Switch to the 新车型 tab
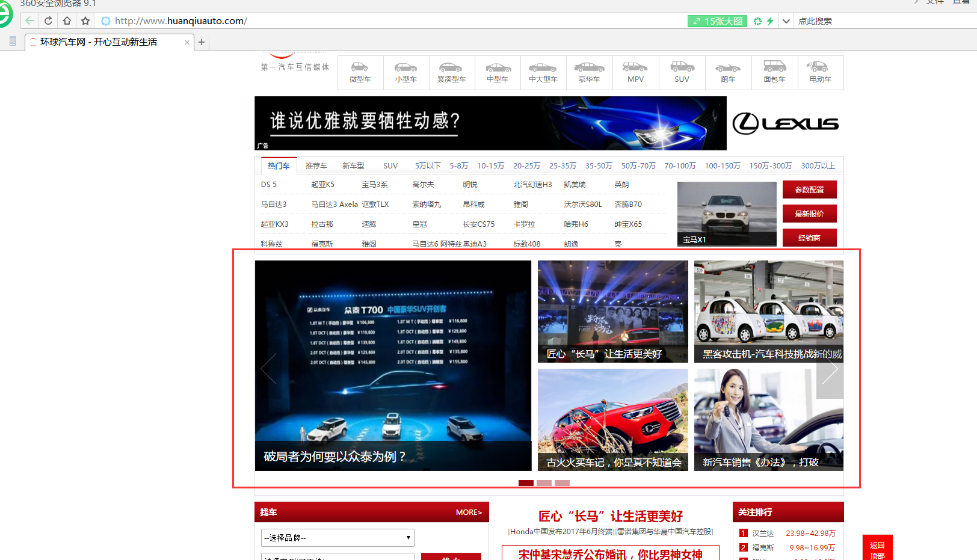 coord(353,166)
